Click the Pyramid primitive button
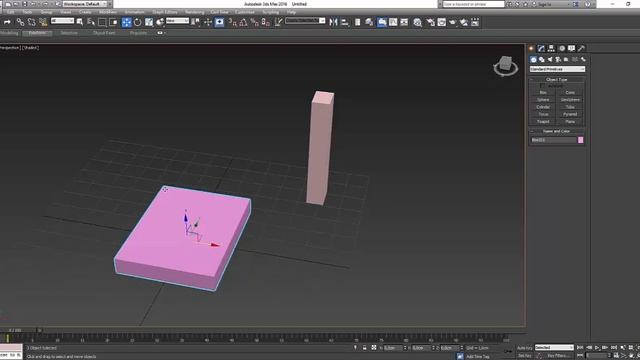640x360 pixels. [570, 115]
